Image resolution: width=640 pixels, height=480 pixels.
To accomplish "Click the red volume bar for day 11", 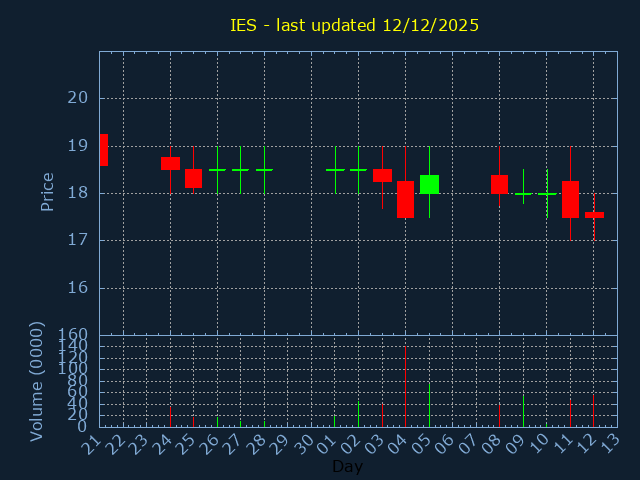I will (x=570, y=413).
